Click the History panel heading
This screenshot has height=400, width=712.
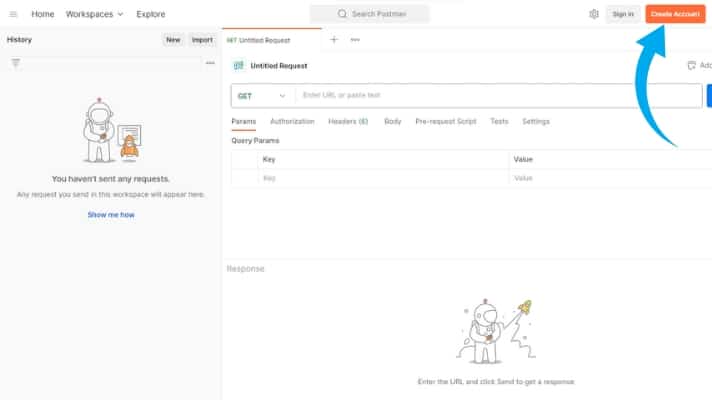point(19,40)
